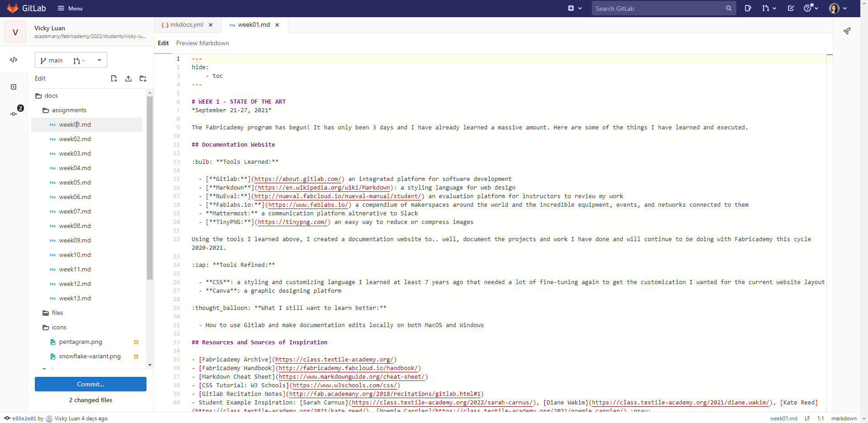Switch to Preview Markdown tab
Screen dimensions: 868x423
point(203,43)
